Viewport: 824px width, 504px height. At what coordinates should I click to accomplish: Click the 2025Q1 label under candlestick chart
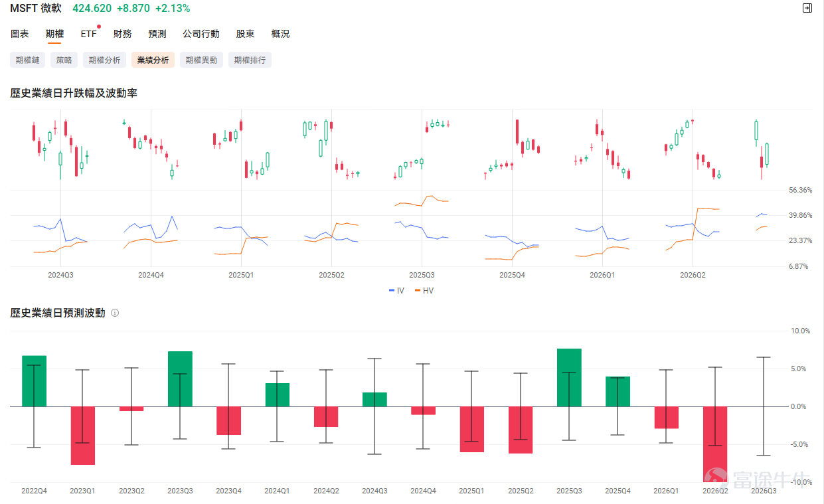241,274
